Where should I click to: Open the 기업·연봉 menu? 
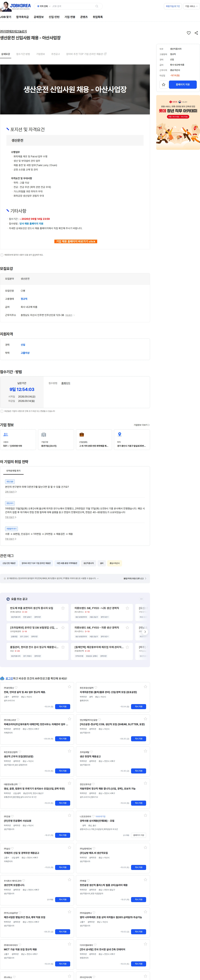coord(70,17)
